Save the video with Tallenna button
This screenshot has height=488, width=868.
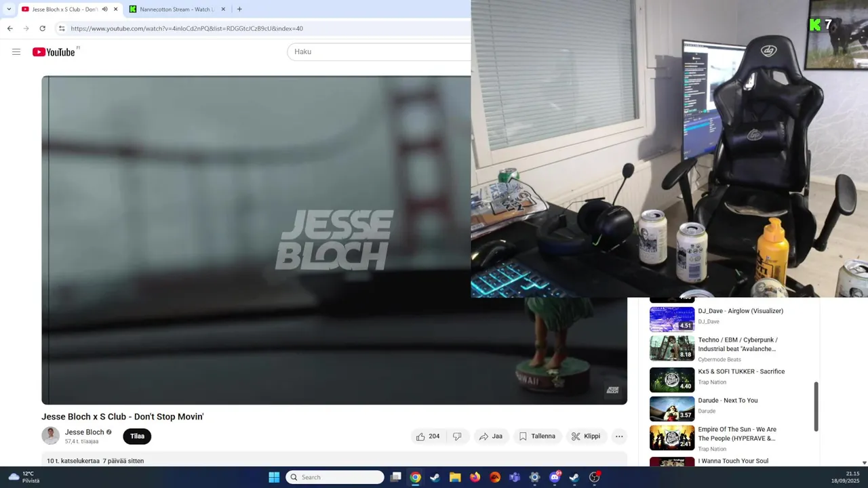coord(537,436)
